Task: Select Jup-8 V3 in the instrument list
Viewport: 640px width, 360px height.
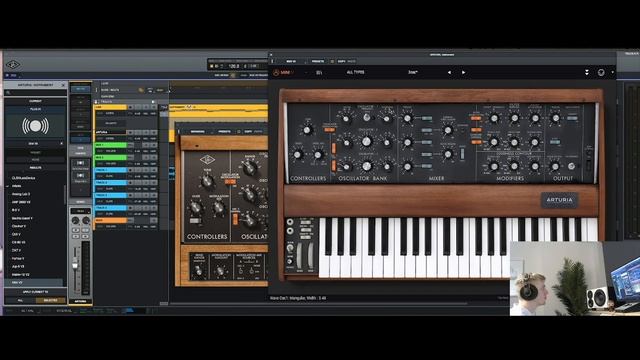Action: pyautogui.click(x=18, y=266)
